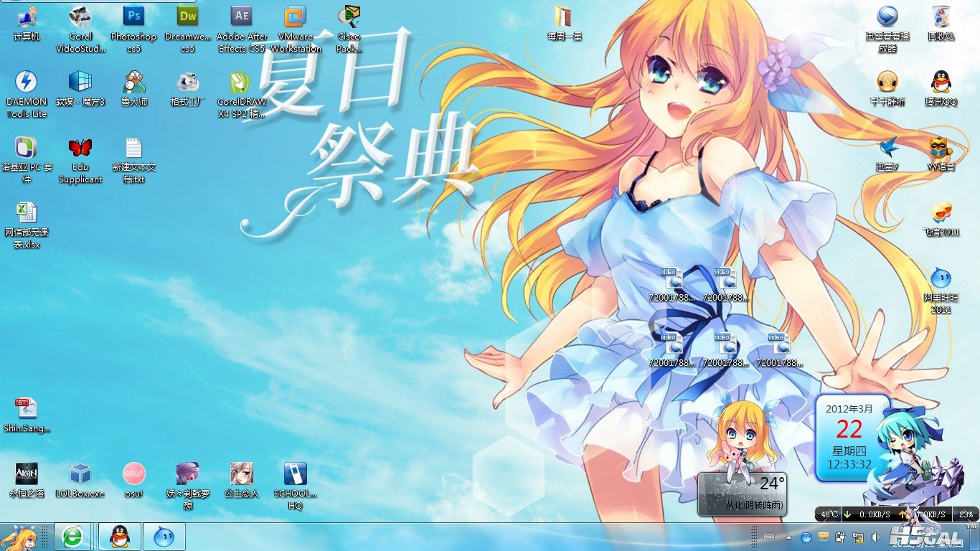Viewport: 980px width, 551px height.
Task: Select the ShinSang torrent file icon
Action: click(x=27, y=416)
